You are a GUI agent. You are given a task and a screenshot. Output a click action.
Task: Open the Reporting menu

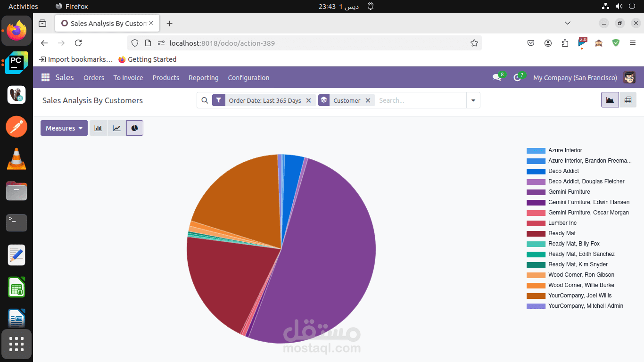(x=203, y=78)
